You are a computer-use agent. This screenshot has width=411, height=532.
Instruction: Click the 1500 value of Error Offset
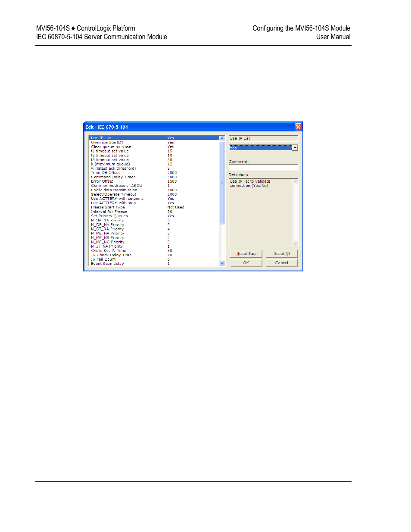point(172,181)
